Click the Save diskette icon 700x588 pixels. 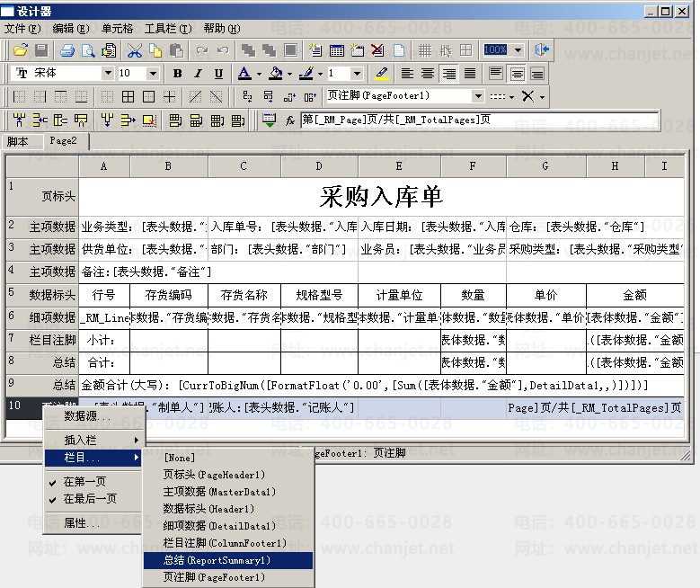coord(41,50)
